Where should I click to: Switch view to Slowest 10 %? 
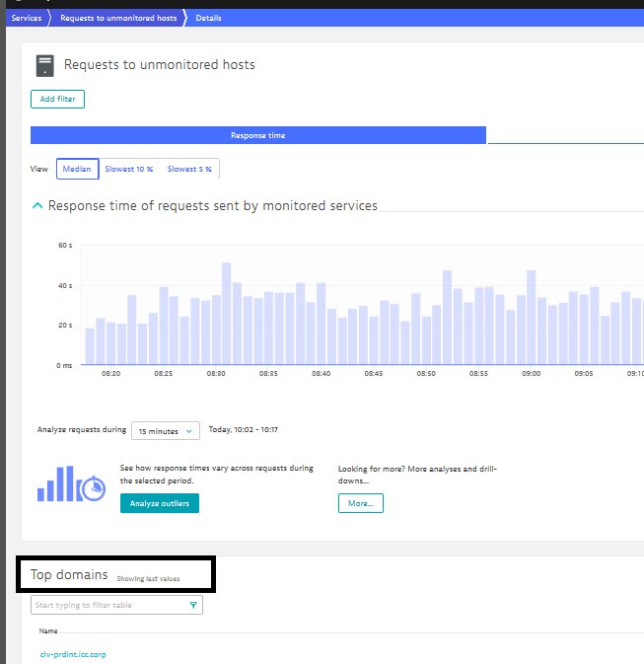[129, 169]
